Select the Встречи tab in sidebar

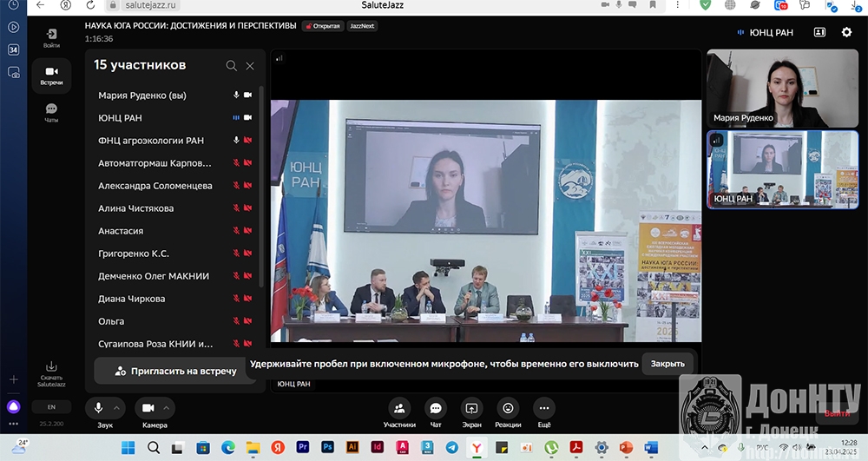51,75
